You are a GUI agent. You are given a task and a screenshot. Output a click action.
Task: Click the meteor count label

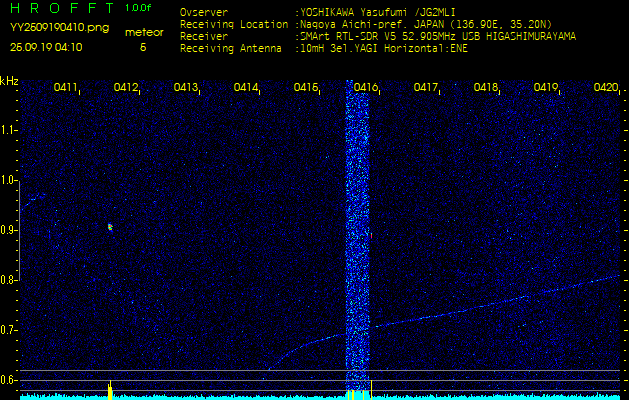pyautogui.click(x=144, y=32)
